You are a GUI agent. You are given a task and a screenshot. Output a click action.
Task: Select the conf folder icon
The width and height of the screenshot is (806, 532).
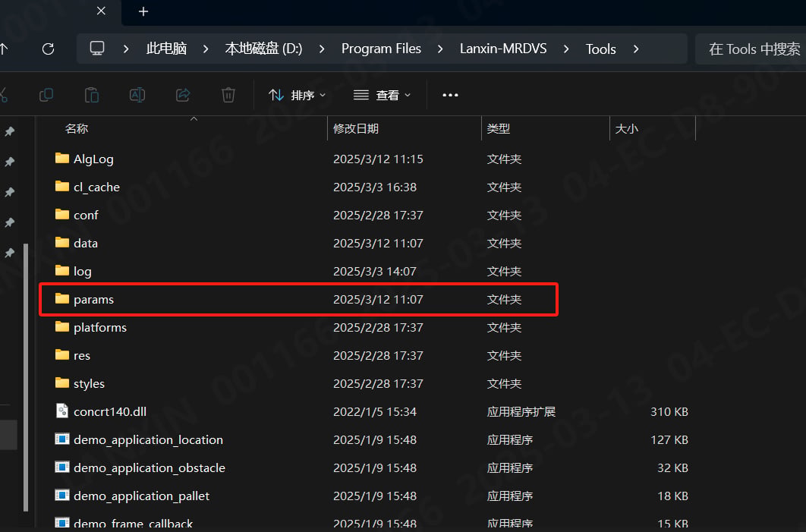(62, 214)
